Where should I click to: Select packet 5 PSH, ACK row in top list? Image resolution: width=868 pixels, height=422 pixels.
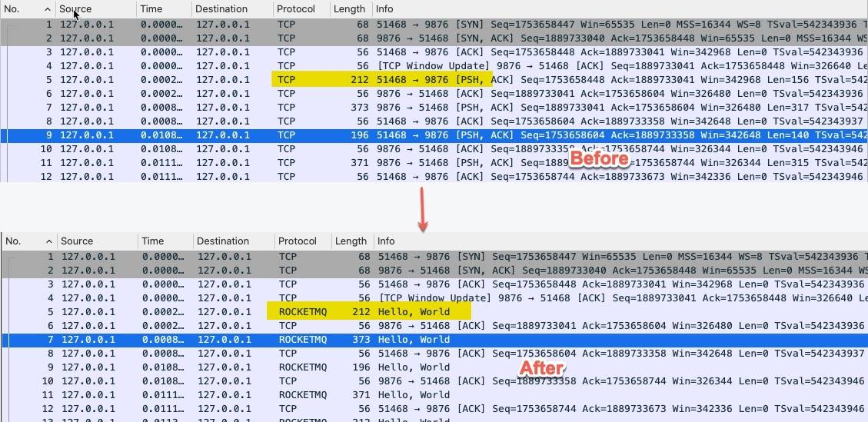434,80
